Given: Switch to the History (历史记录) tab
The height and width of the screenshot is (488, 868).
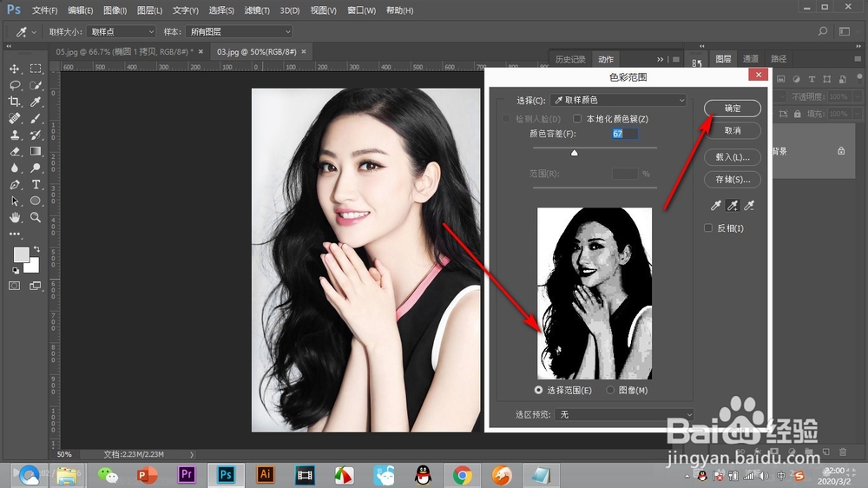Looking at the screenshot, I should 570,59.
